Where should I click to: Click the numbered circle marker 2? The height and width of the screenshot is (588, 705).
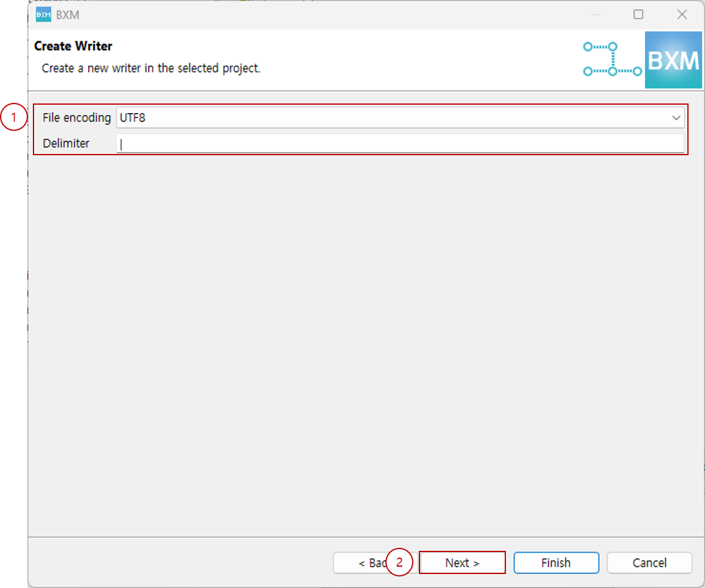[x=399, y=563]
